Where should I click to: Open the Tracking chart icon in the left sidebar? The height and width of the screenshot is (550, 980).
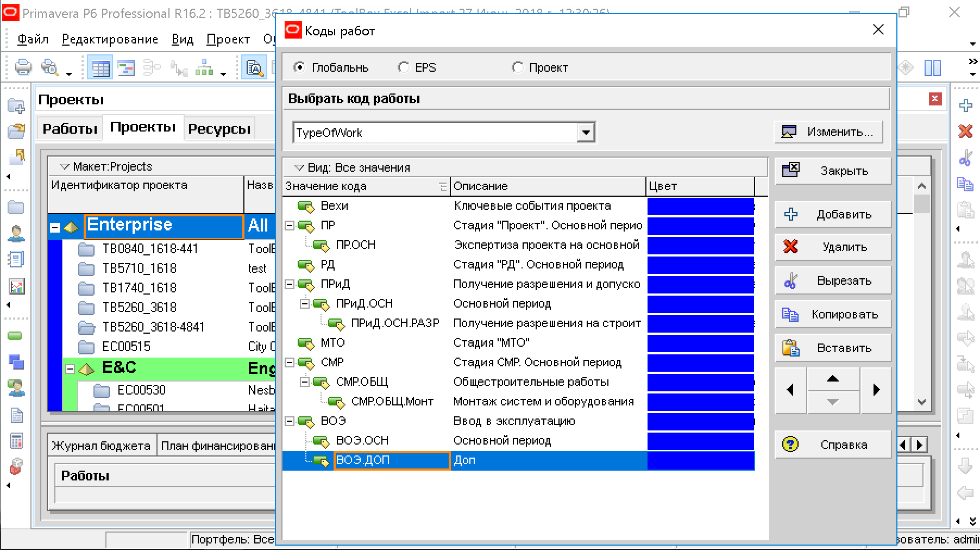16,286
